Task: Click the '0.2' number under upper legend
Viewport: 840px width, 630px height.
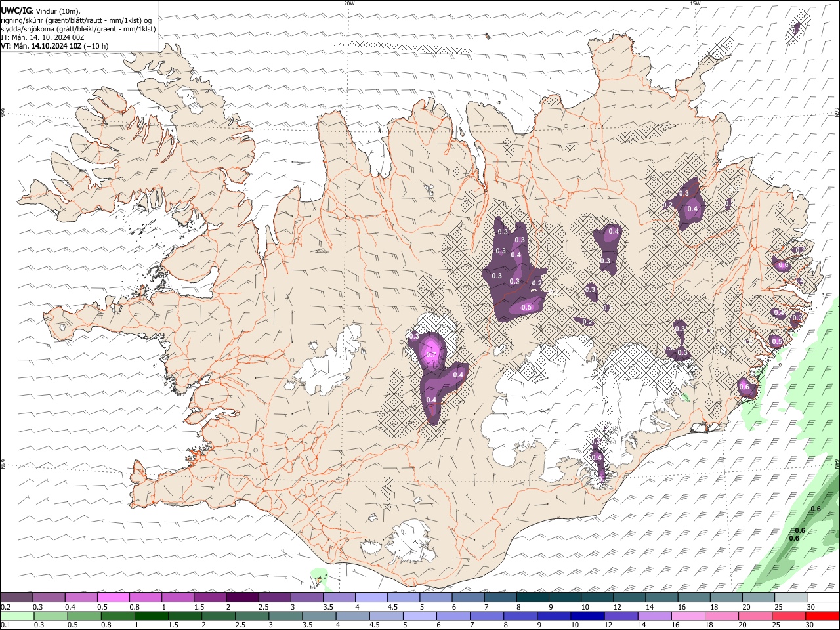Action: point(7,607)
